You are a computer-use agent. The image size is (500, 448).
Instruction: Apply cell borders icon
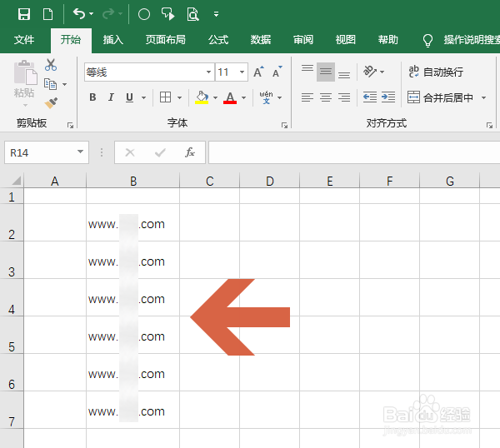click(165, 97)
